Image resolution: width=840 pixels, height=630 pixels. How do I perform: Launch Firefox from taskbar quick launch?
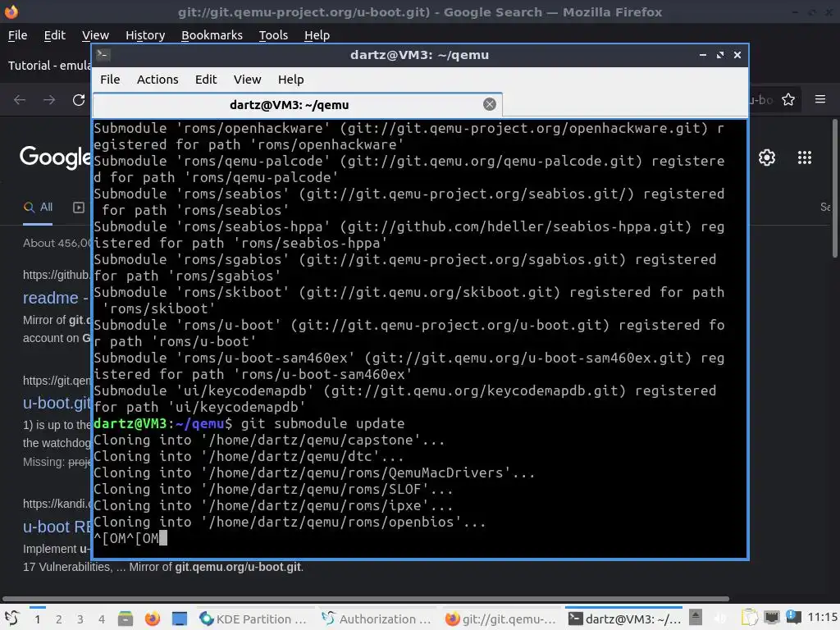[152, 619]
